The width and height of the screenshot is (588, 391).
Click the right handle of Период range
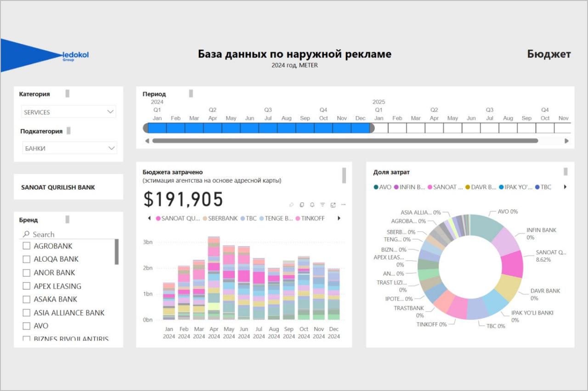coord(372,128)
